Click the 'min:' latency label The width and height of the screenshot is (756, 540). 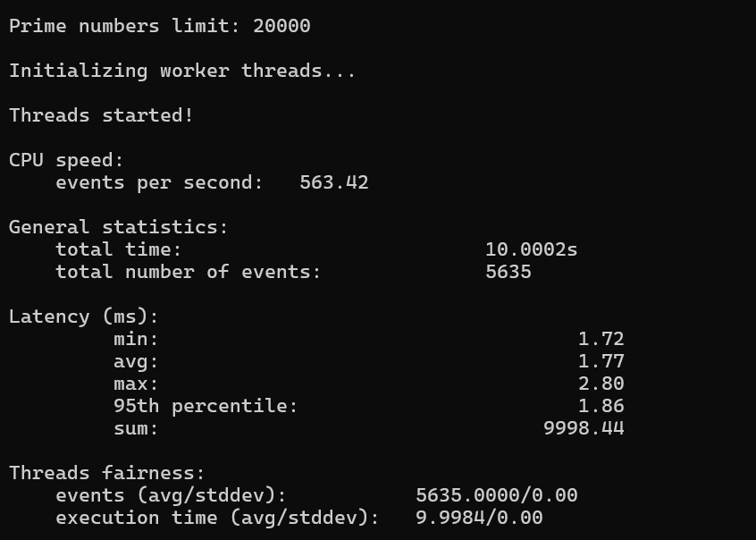(136, 339)
